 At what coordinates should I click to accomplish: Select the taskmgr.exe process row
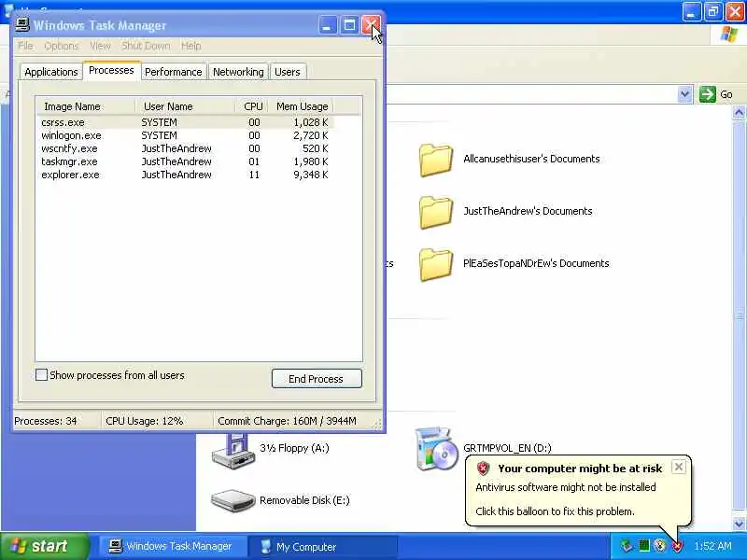185,161
